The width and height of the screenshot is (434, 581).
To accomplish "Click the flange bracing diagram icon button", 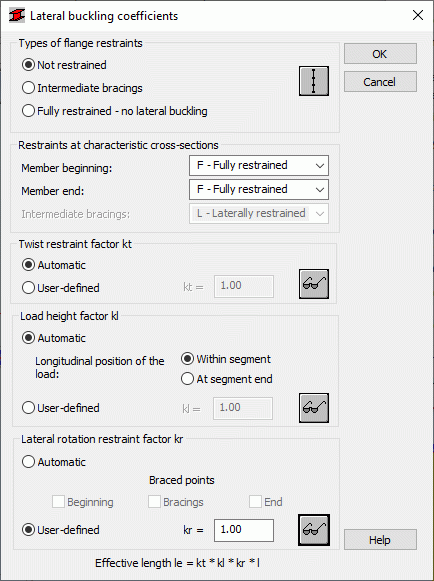I will (314, 81).
